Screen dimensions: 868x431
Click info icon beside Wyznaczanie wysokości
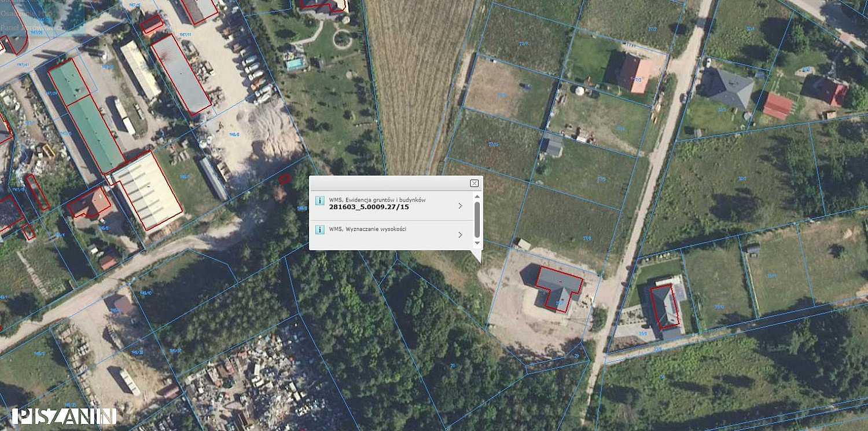[319, 230]
